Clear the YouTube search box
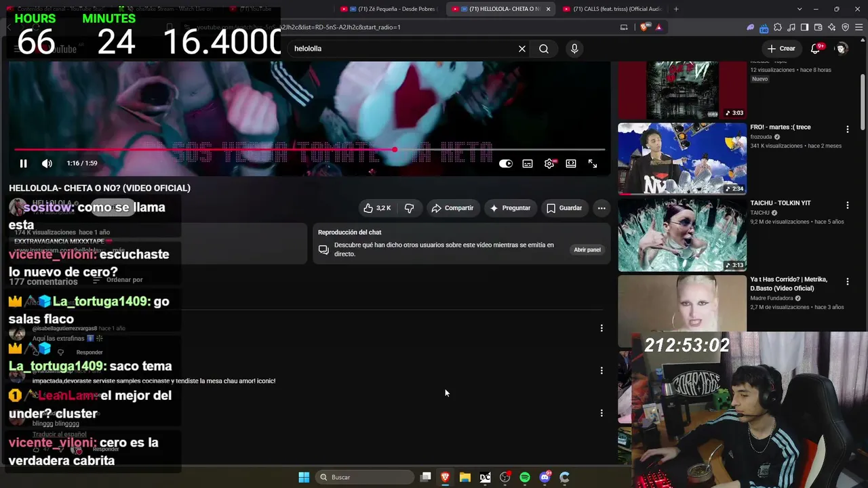868x488 pixels. point(522,49)
